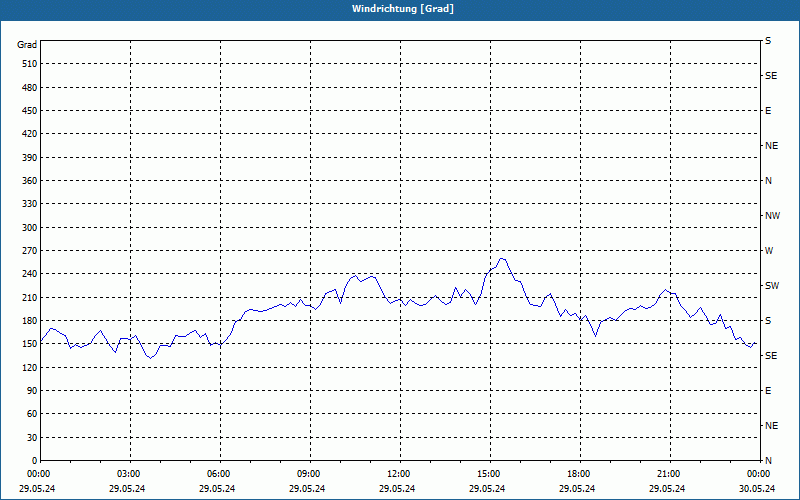This screenshot has height=500, width=800.
Task: Select the 210 y-axis value
Action: coord(30,297)
